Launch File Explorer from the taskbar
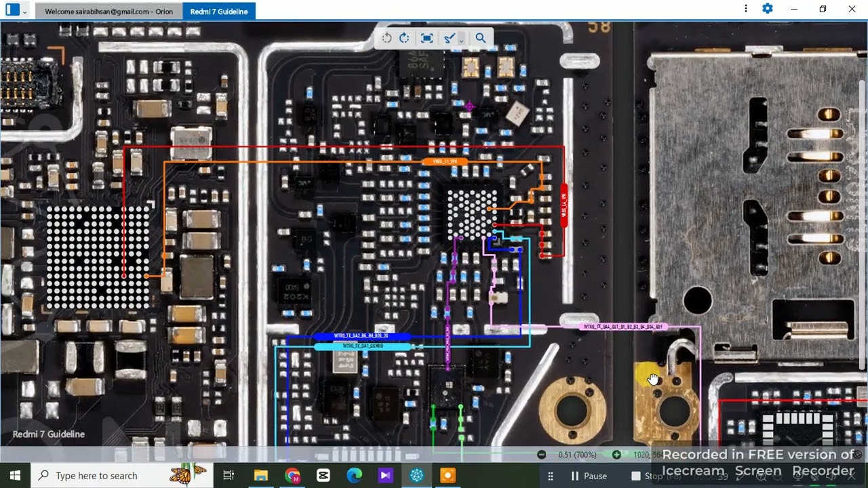This screenshot has width=868, height=488. 261,476
